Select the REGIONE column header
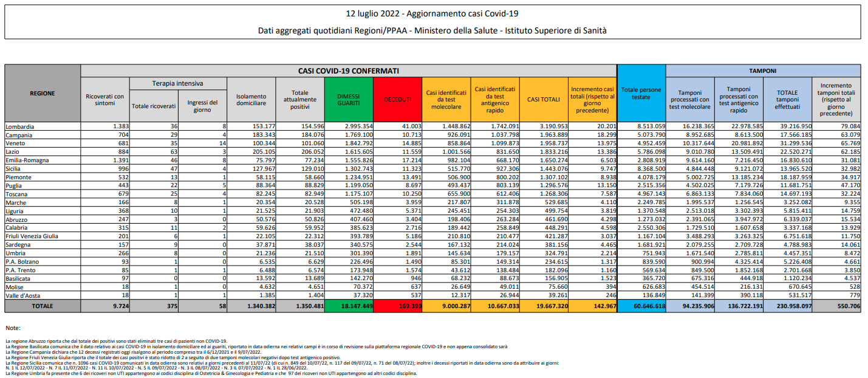The height and width of the screenshot is (378, 868). 43,93
